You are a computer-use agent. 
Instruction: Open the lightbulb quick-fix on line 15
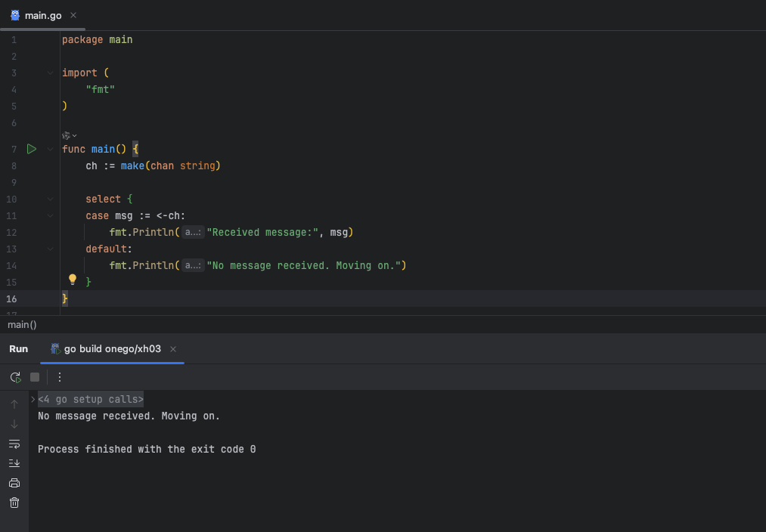pyautogui.click(x=73, y=280)
